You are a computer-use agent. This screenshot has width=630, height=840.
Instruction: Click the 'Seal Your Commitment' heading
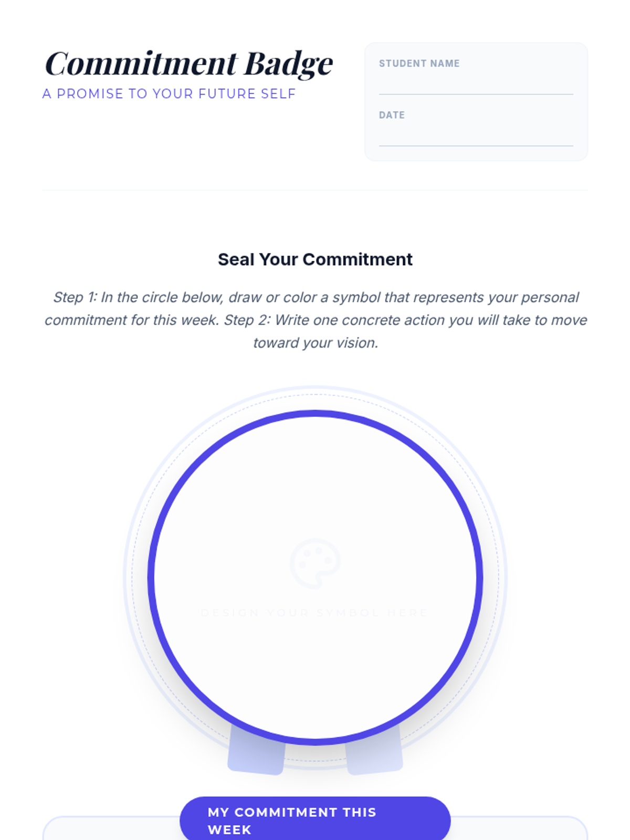315,259
